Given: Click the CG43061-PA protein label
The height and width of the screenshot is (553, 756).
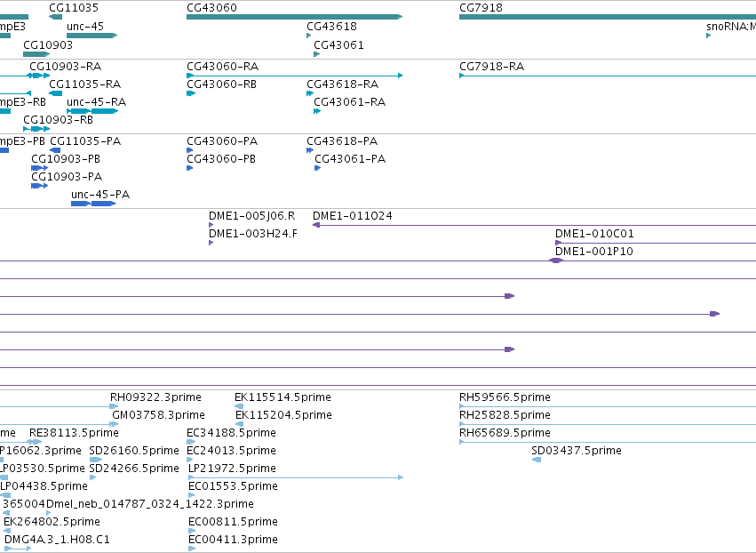Looking at the screenshot, I should tap(350, 159).
